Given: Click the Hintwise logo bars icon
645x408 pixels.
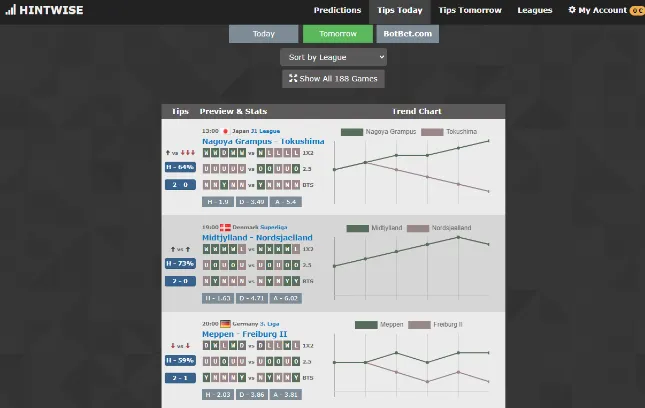Looking at the screenshot, I should coord(11,10).
